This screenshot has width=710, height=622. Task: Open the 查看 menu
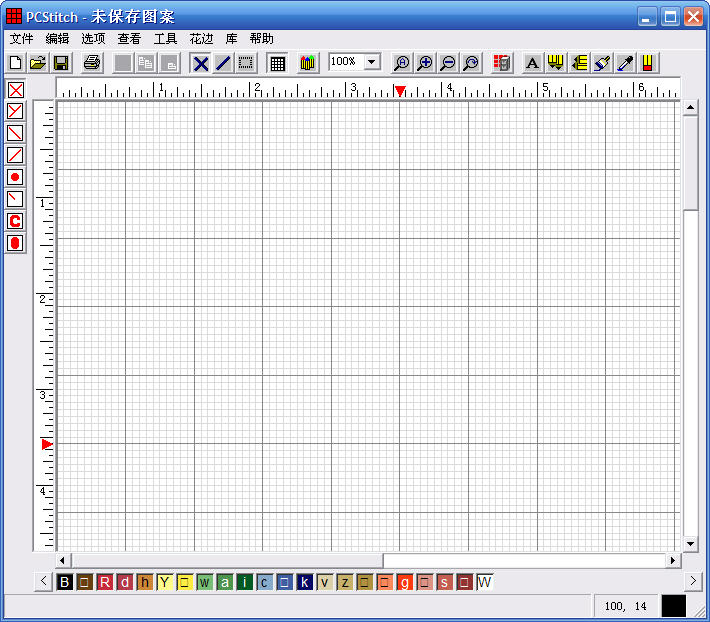(x=130, y=39)
